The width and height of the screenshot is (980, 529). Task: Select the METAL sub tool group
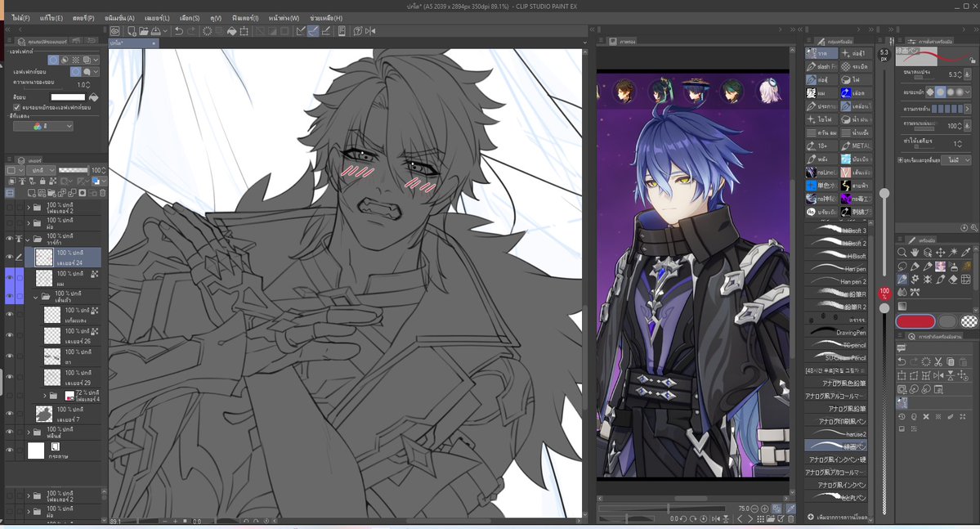point(856,146)
